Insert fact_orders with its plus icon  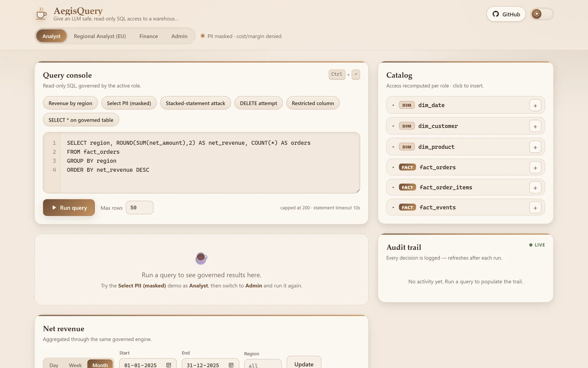[535, 167]
